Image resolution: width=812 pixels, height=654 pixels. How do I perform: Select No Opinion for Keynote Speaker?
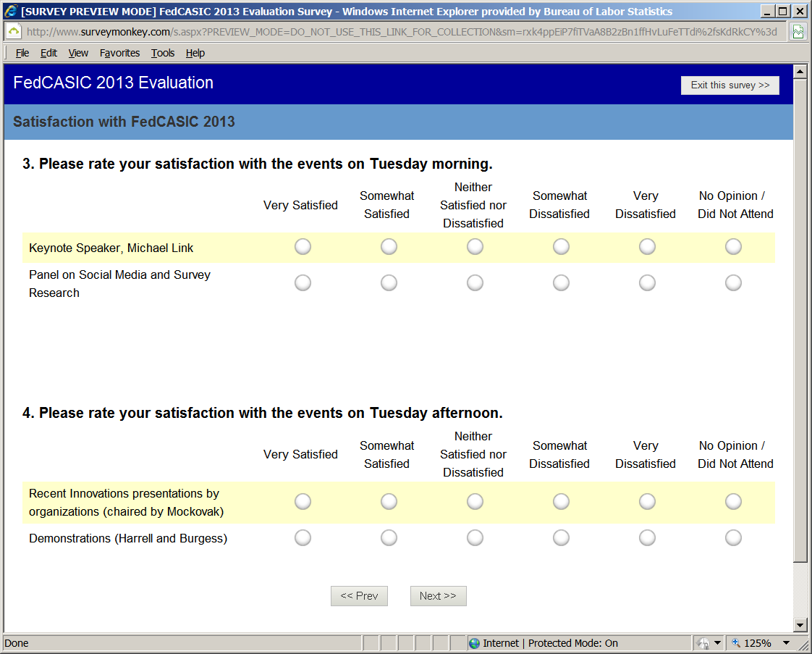733,247
